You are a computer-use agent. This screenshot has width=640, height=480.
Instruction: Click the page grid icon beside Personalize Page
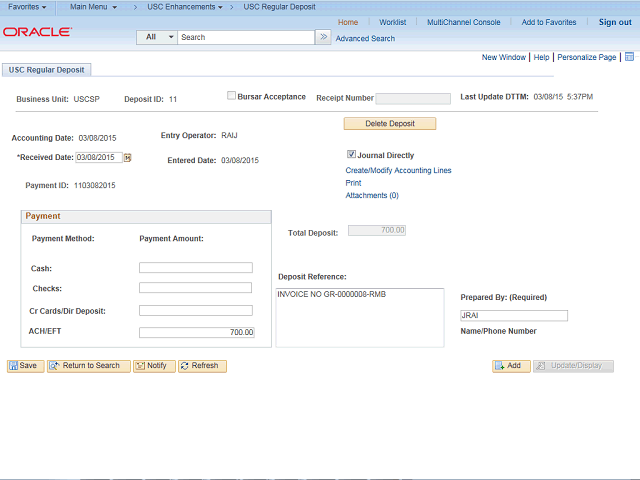point(629,57)
